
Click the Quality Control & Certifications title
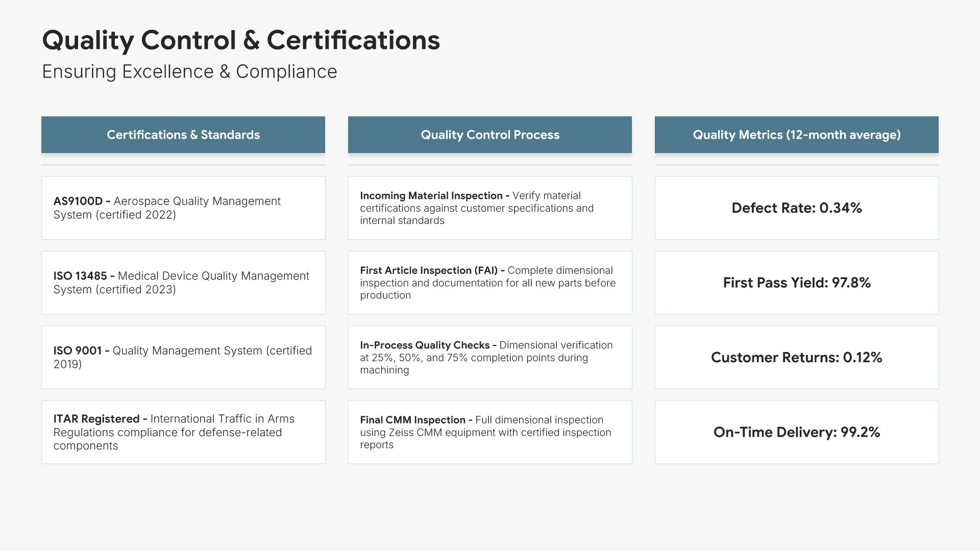pyautogui.click(x=240, y=40)
